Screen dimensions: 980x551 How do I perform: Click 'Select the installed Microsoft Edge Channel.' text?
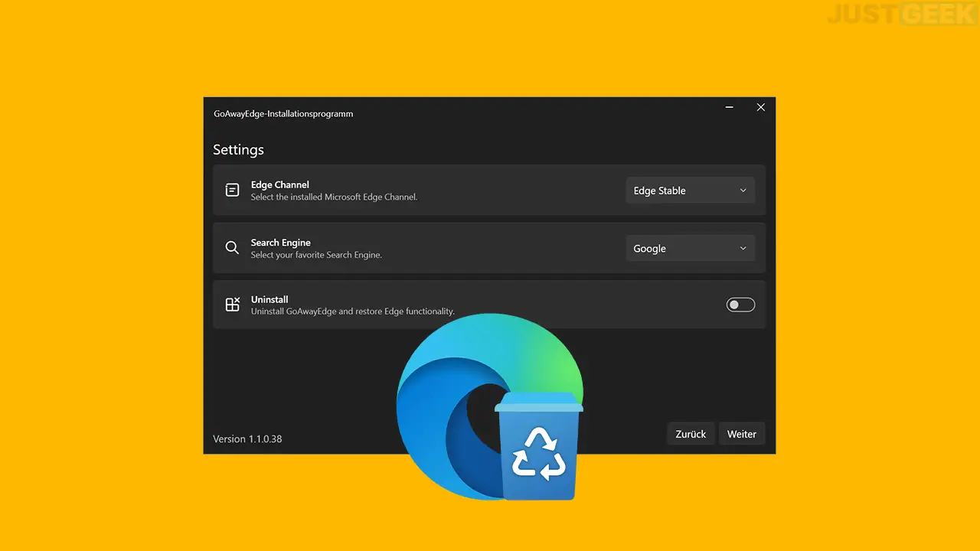click(334, 197)
